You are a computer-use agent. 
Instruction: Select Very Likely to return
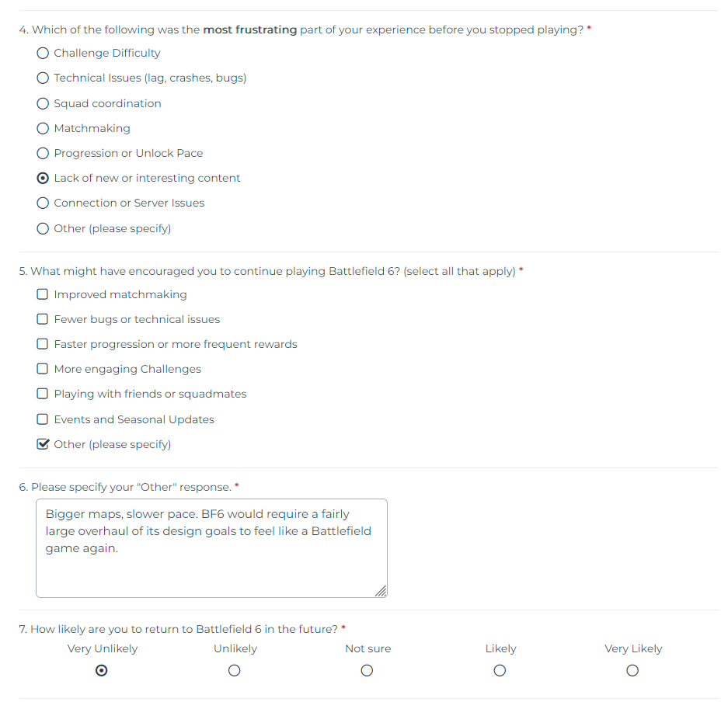(x=633, y=670)
